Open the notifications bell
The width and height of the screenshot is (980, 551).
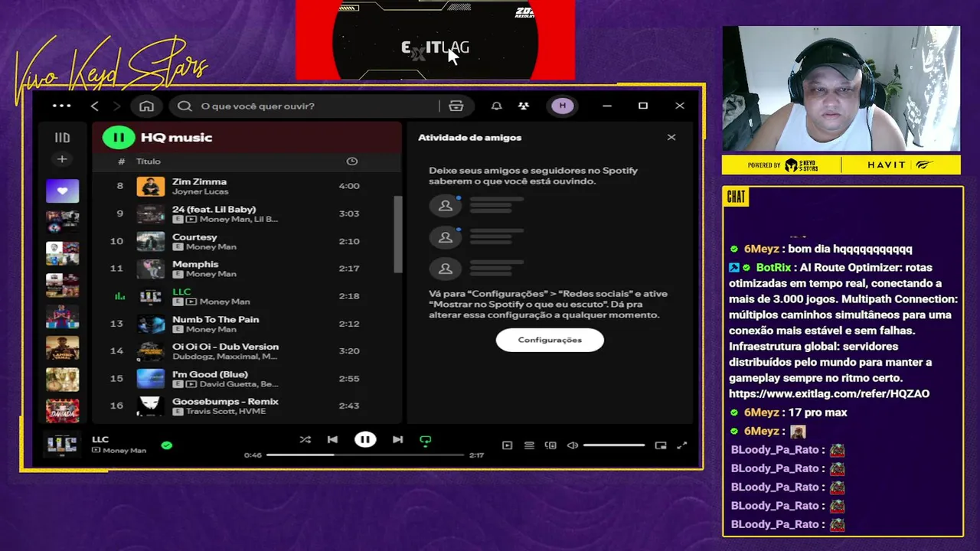(496, 106)
